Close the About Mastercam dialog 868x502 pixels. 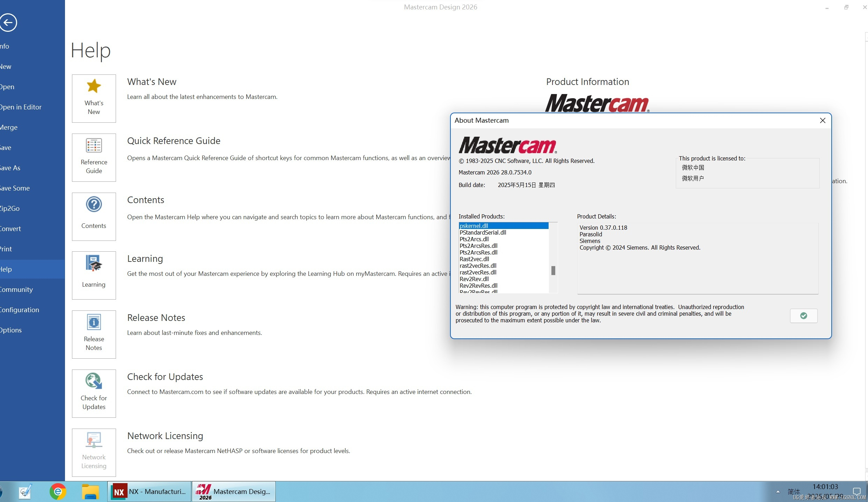[x=823, y=120]
